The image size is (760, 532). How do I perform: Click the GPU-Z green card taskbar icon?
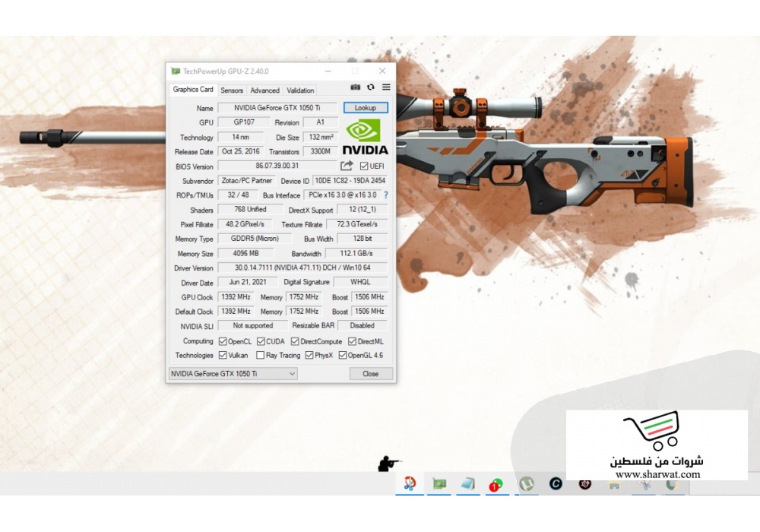pyautogui.click(x=439, y=483)
